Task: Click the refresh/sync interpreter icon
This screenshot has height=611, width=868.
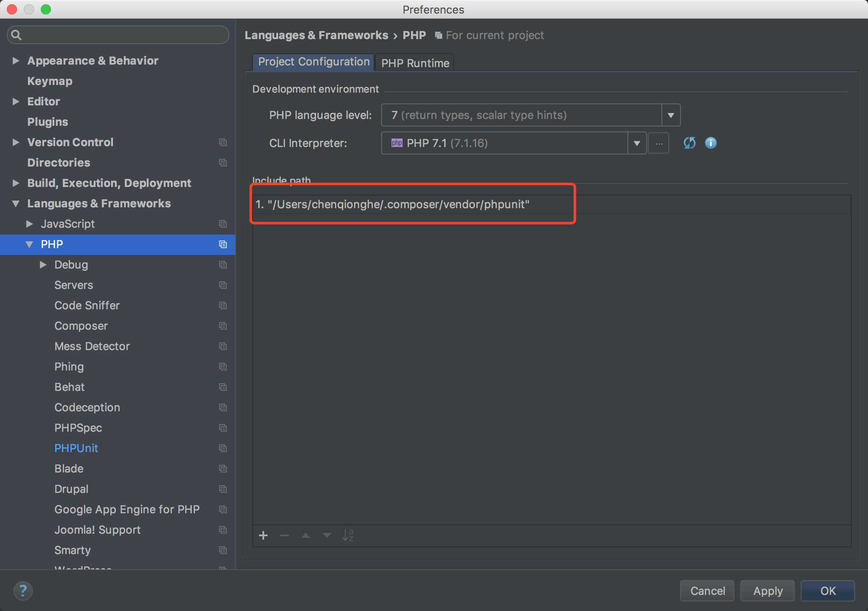Action: (x=690, y=143)
